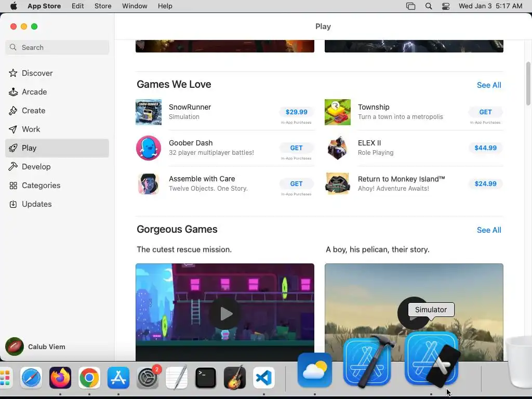Open the Goober Dash title text

pos(191,143)
